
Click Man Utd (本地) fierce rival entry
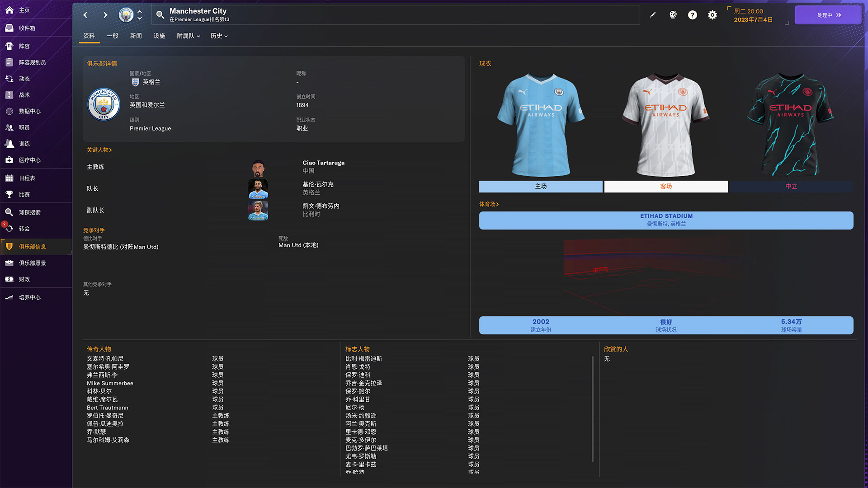tap(298, 245)
